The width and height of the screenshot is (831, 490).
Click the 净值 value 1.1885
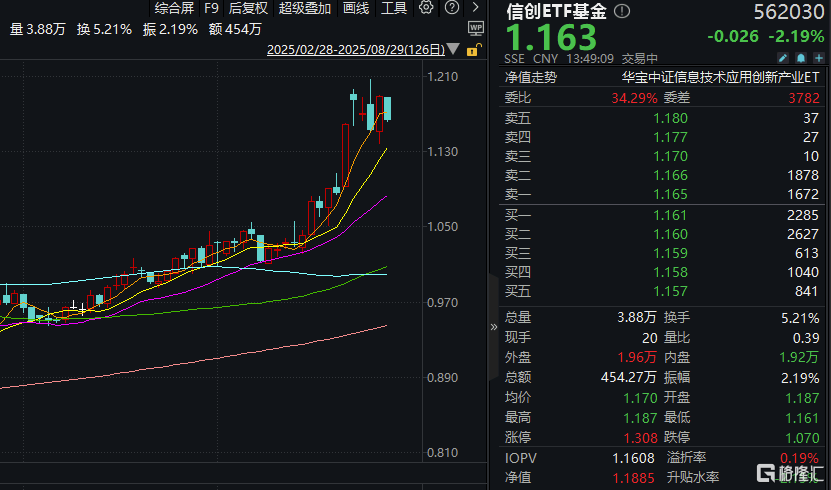click(x=633, y=478)
